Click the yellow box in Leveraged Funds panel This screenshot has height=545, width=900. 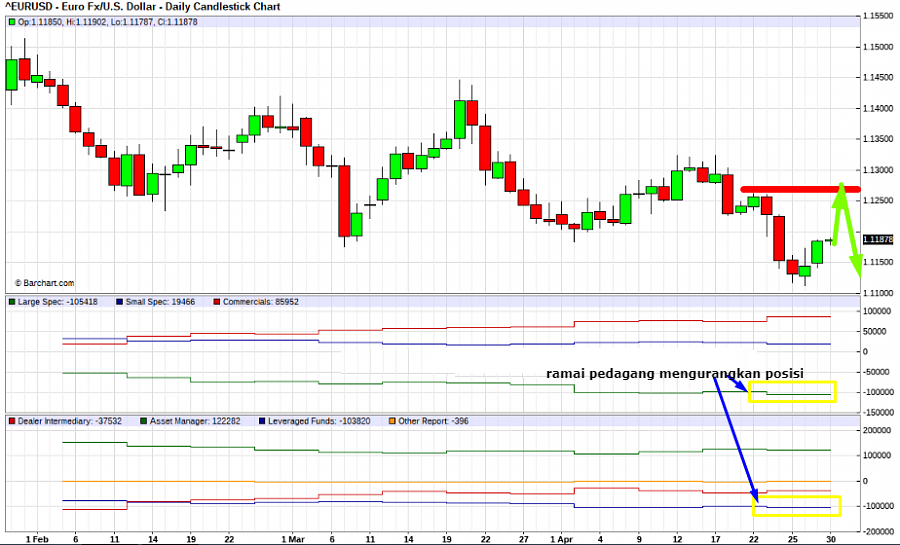[796, 506]
